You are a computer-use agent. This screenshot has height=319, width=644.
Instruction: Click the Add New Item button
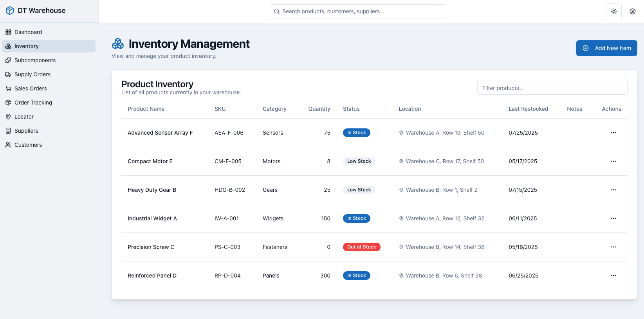point(607,48)
